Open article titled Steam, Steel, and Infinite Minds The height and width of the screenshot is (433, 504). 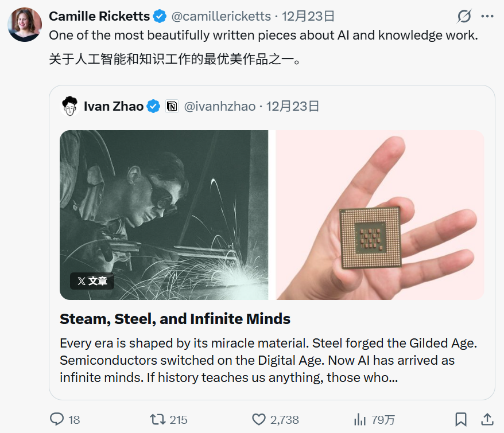175,319
